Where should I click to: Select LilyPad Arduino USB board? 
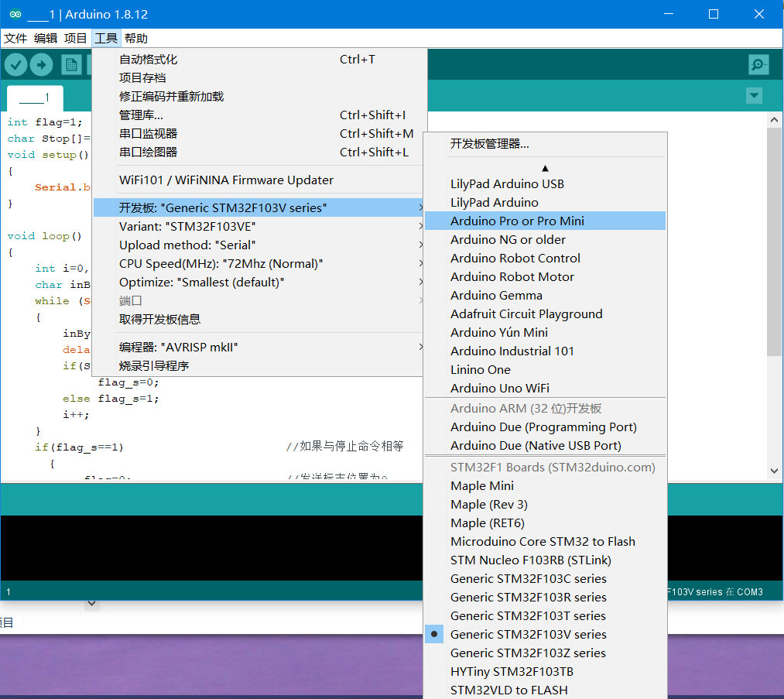[545, 184]
